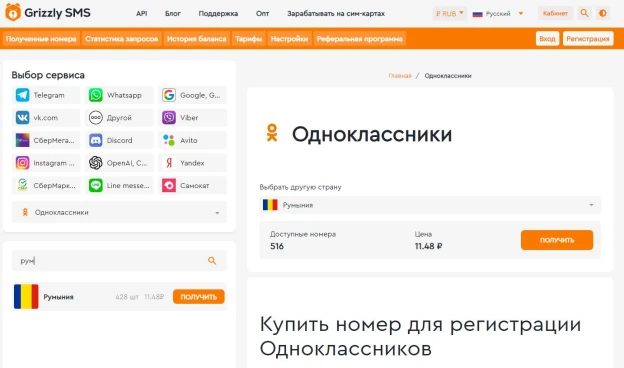The image size is (624, 368).
Task: Choose the vk.com service icon
Action: click(x=22, y=118)
